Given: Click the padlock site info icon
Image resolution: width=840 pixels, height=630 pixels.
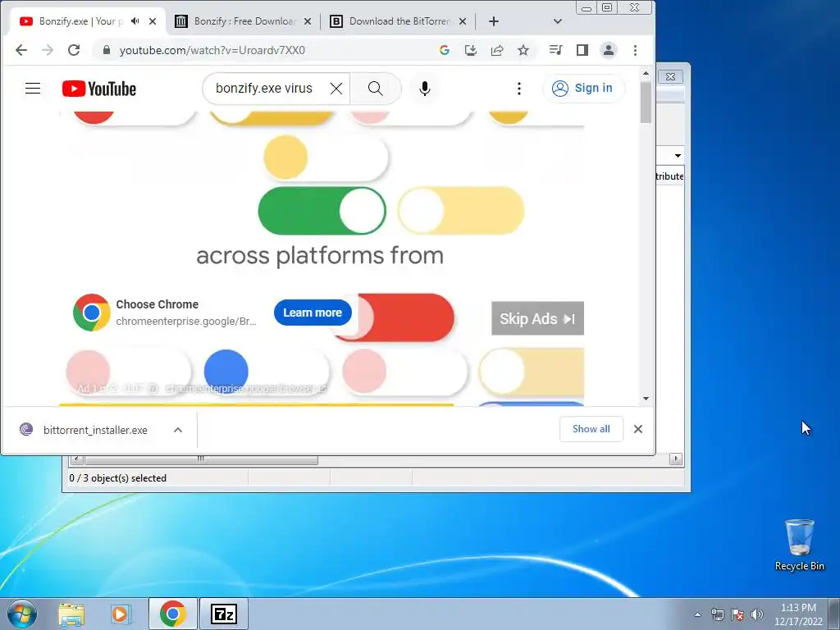Looking at the screenshot, I should tap(106, 50).
